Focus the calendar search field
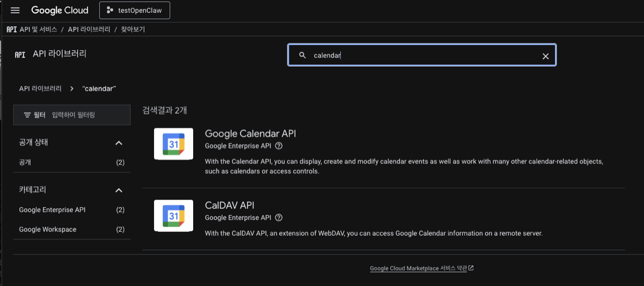The width and height of the screenshot is (644, 286). coord(422,55)
